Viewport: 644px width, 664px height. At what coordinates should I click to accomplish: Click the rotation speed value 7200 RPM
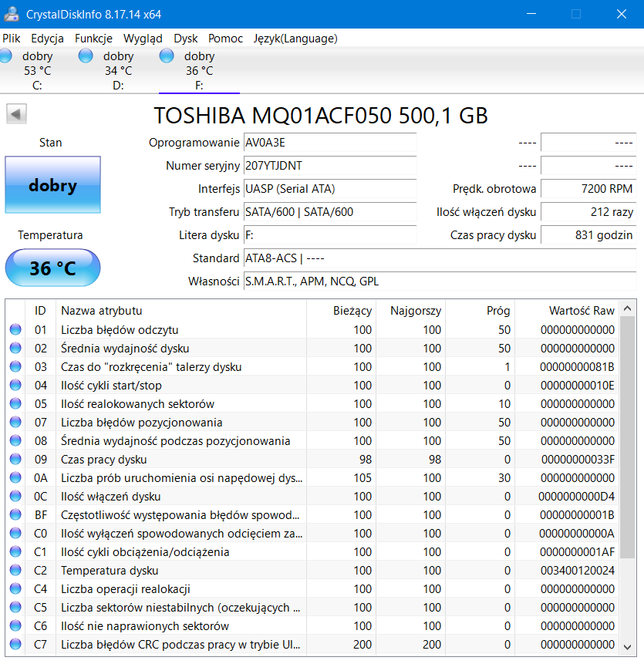point(588,189)
